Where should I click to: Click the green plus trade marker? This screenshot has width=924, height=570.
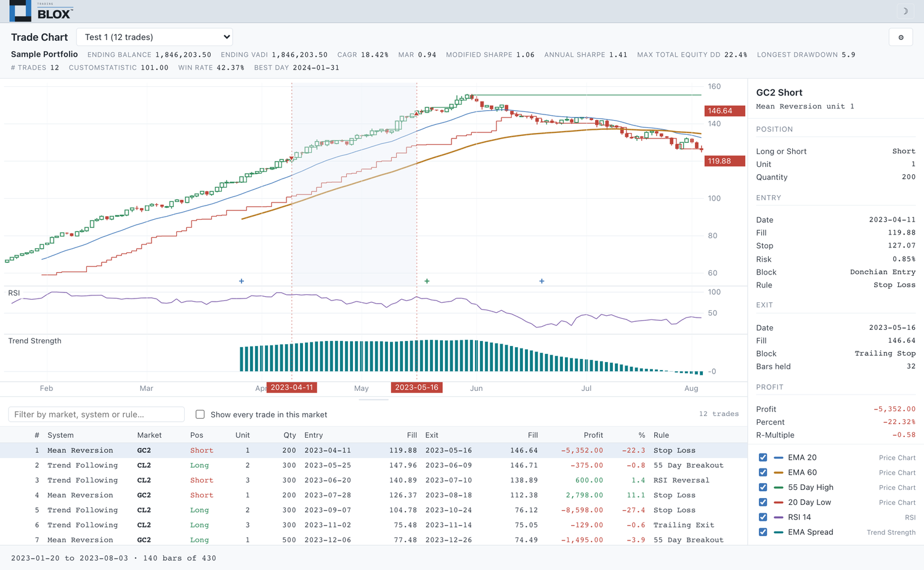pyautogui.click(x=427, y=281)
